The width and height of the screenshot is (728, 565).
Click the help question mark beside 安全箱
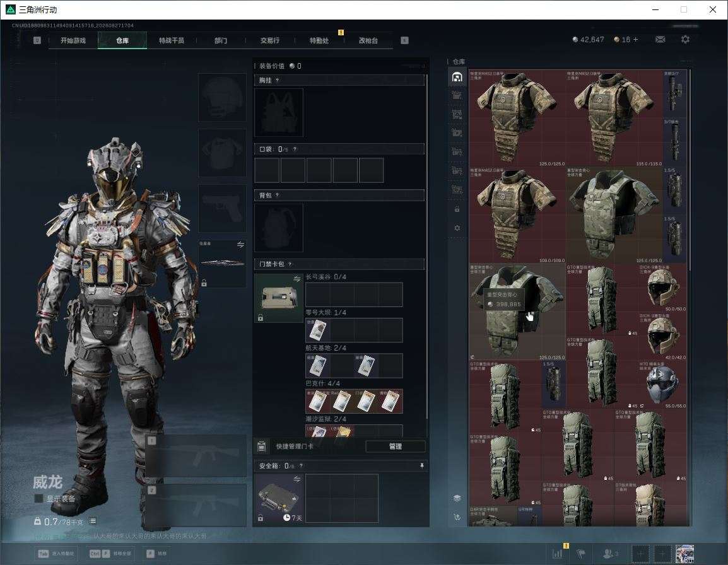pos(301,465)
